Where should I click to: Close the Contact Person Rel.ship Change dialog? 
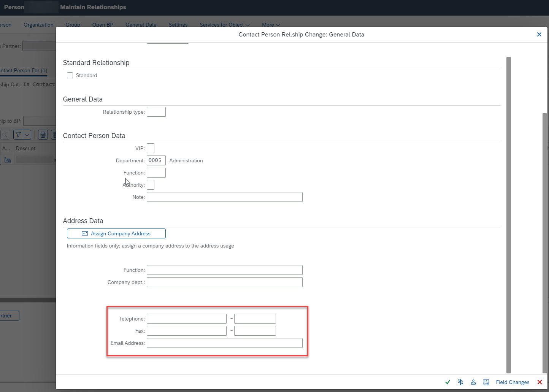(x=539, y=35)
